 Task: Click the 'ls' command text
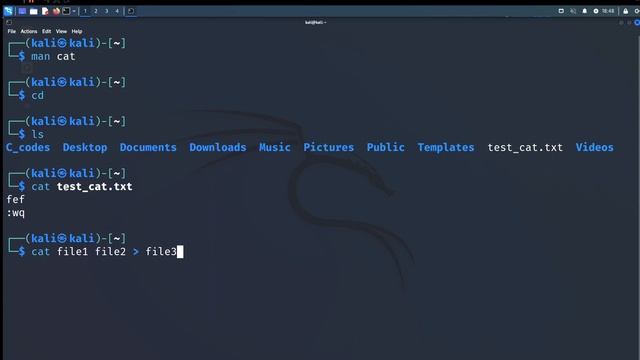tap(38, 134)
